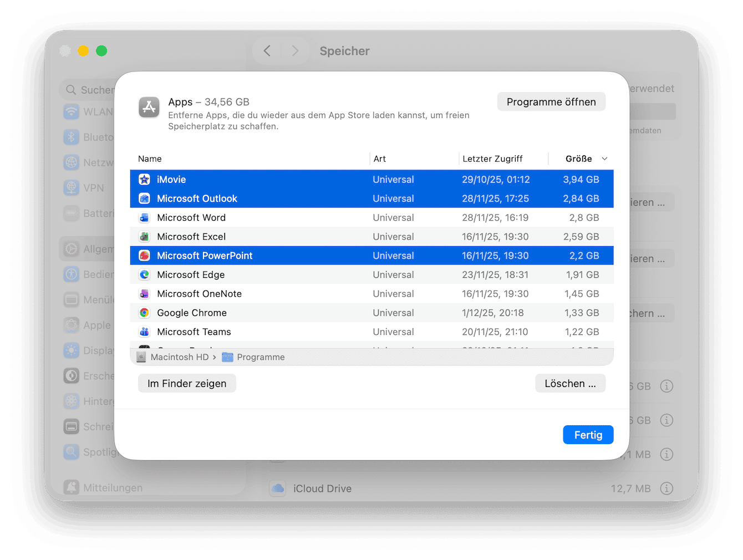Click the Microsoft Word icon
This screenshot has height=560, width=743.
(x=144, y=218)
